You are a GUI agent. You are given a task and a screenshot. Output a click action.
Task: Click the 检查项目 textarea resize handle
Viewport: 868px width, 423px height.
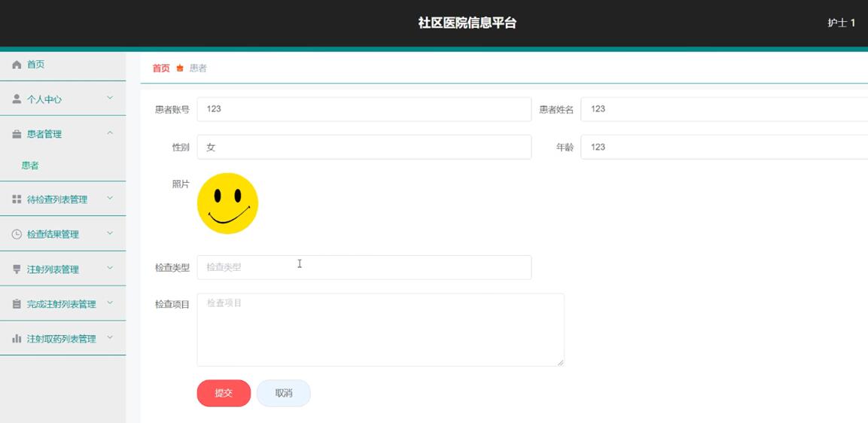560,362
